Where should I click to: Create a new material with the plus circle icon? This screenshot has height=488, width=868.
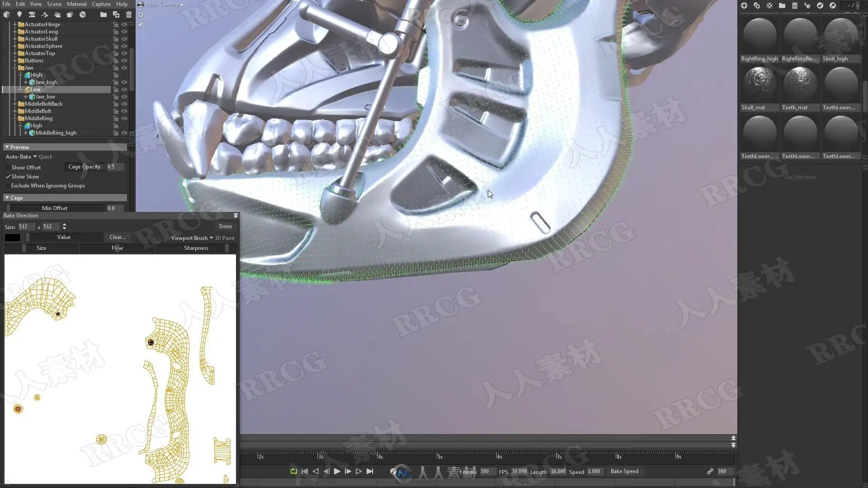tap(744, 5)
